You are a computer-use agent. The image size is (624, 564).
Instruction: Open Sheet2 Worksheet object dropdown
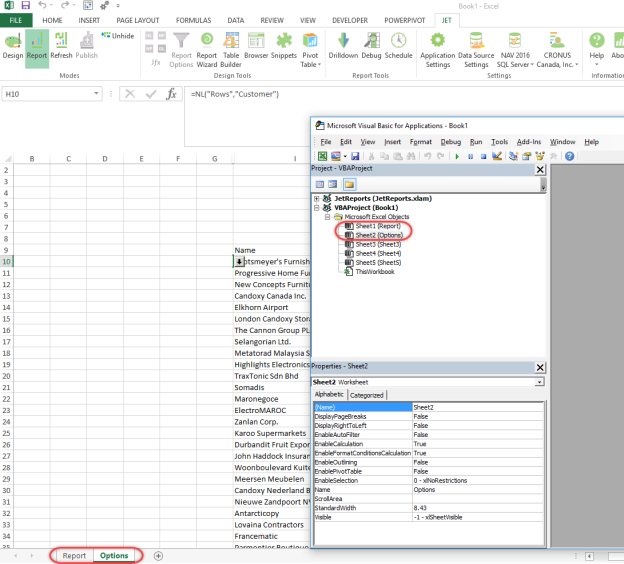coord(539,382)
